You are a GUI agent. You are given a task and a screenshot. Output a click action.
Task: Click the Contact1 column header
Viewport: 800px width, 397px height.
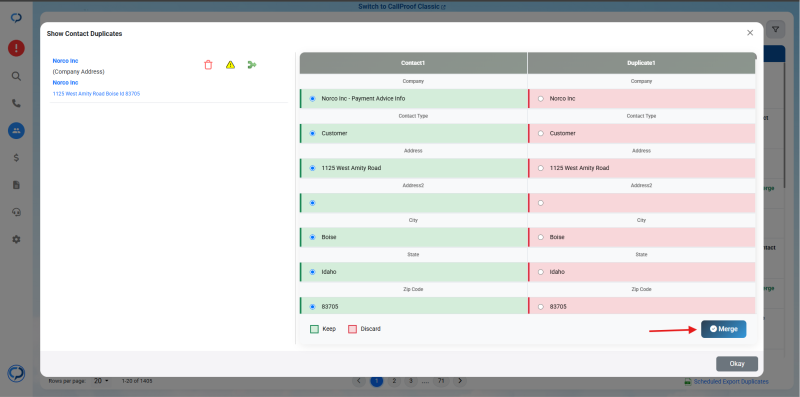[413, 63]
